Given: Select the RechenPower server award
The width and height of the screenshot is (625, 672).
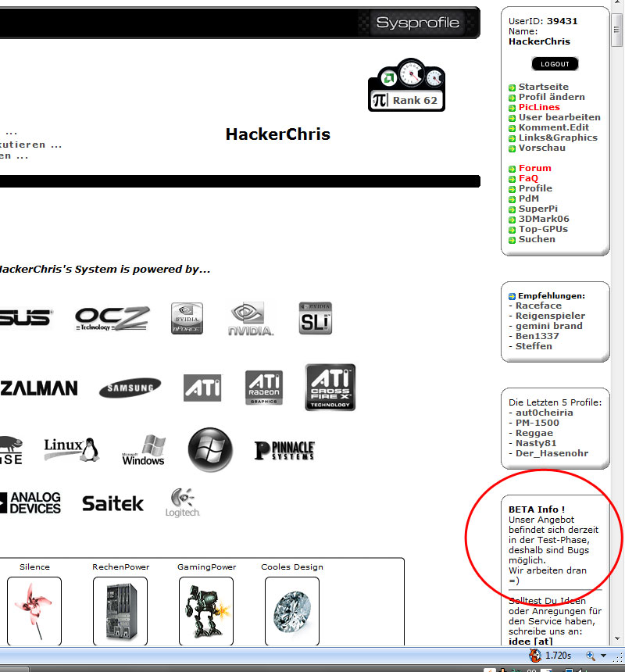Looking at the screenshot, I should pos(120,611).
